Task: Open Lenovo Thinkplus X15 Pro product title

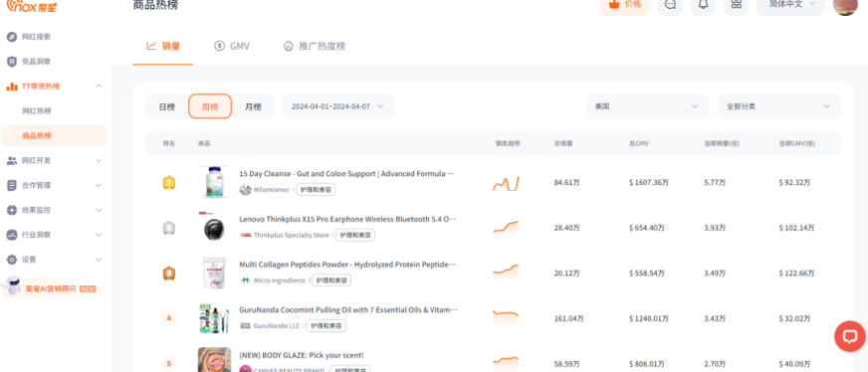Action: pos(347,219)
